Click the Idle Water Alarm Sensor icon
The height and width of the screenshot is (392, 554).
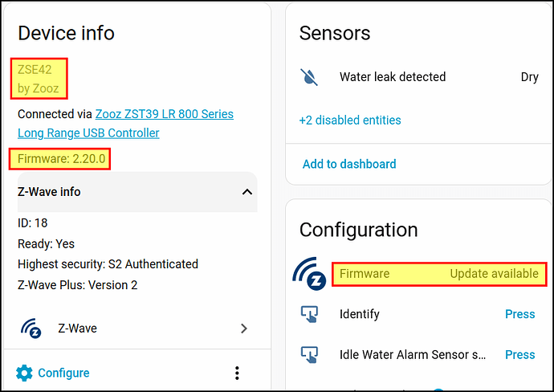pyautogui.click(x=309, y=354)
